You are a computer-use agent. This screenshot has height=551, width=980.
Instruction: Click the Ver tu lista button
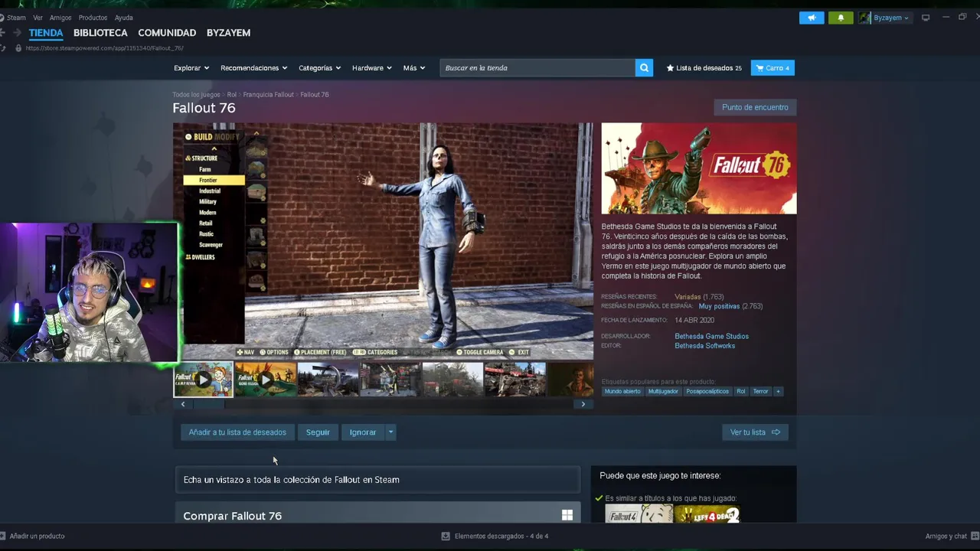pyautogui.click(x=755, y=432)
